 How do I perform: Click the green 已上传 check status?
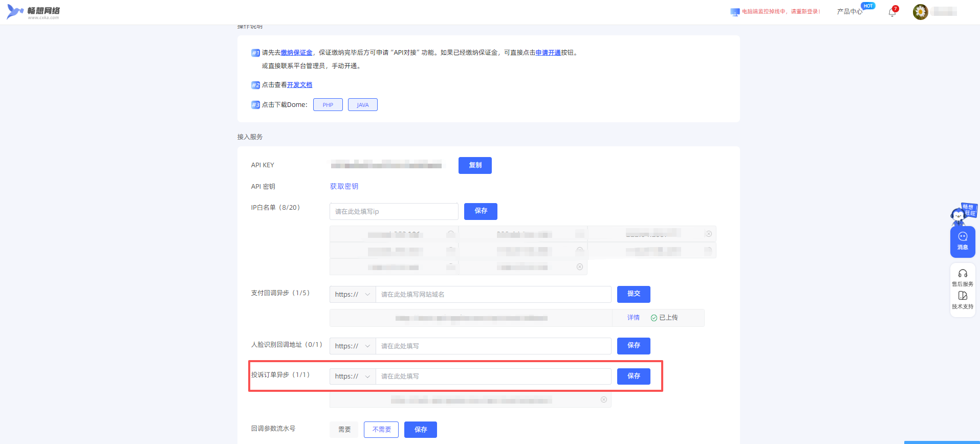pyautogui.click(x=664, y=318)
